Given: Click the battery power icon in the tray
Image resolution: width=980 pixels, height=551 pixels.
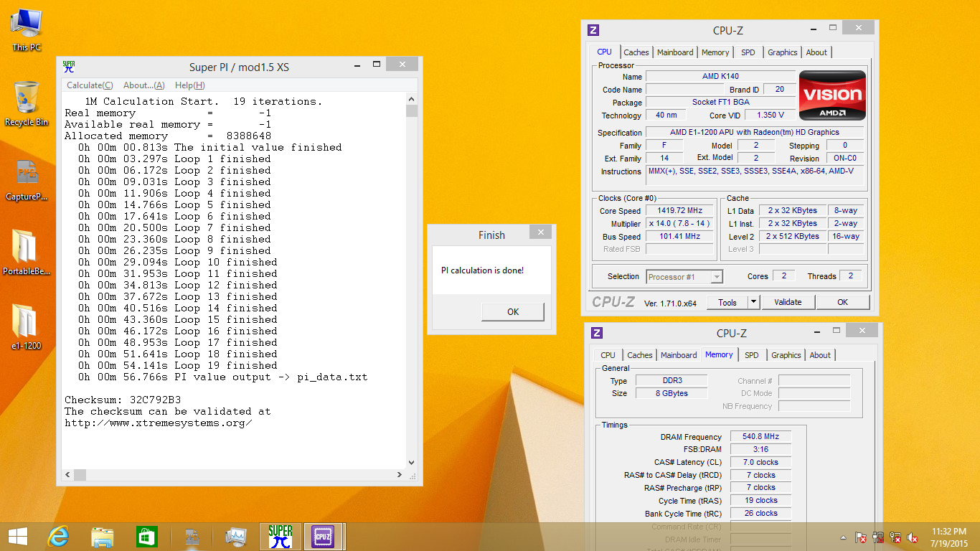Looking at the screenshot, I should point(878,537).
